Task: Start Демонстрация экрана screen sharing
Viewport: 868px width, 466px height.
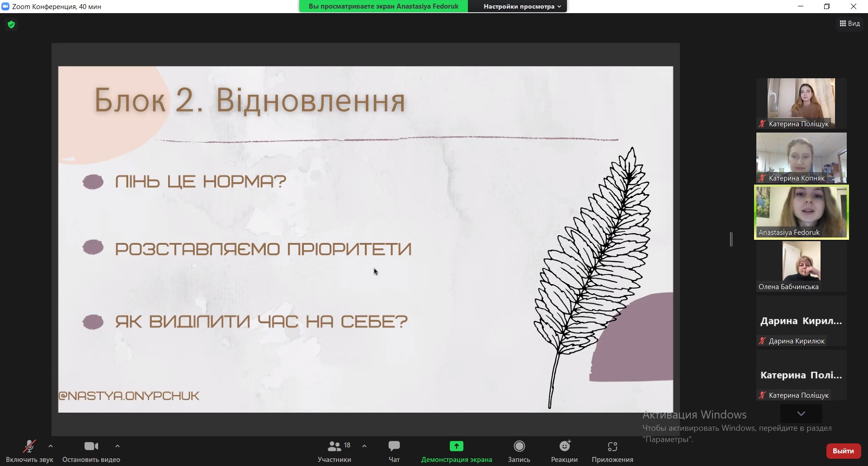Action: tap(456, 452)
